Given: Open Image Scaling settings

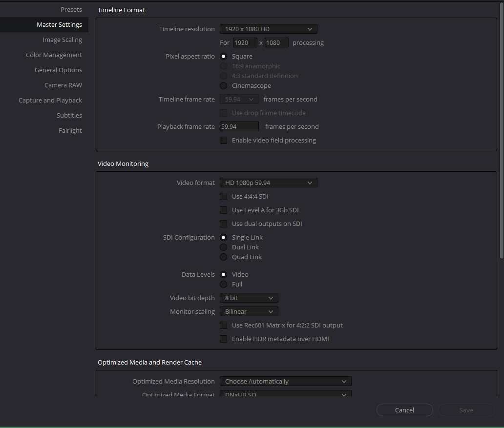Looking at the screenshot, I should point(62,40).
